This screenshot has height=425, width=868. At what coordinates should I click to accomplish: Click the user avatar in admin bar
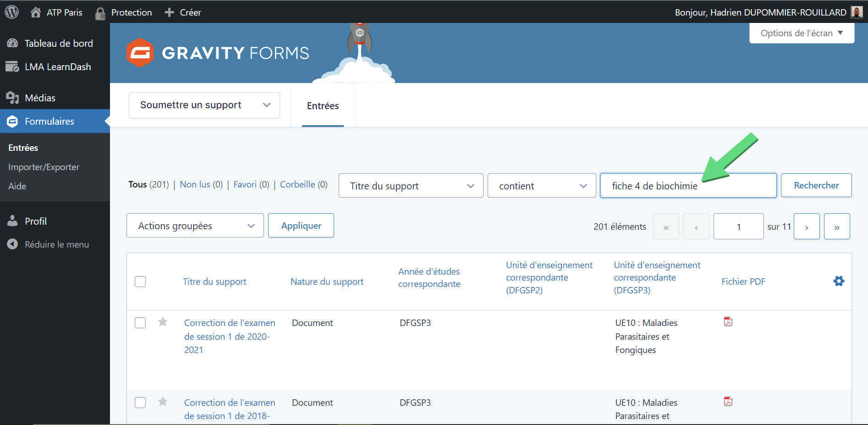tap(857, 12)
